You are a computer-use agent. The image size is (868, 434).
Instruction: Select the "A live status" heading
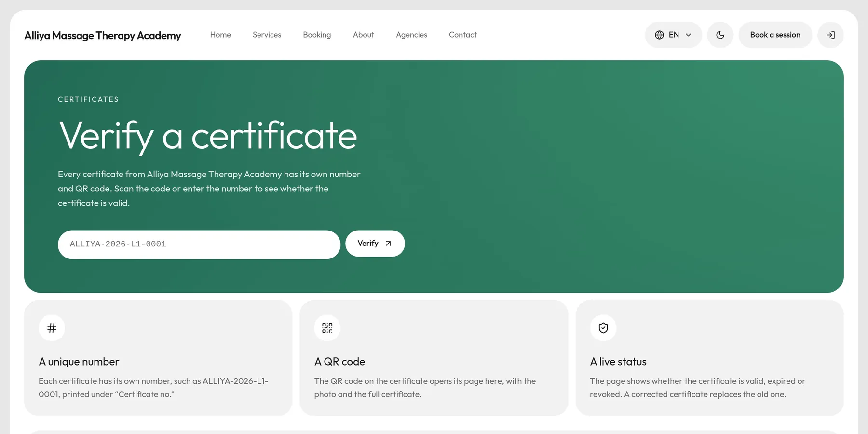[x=618, y=362]
